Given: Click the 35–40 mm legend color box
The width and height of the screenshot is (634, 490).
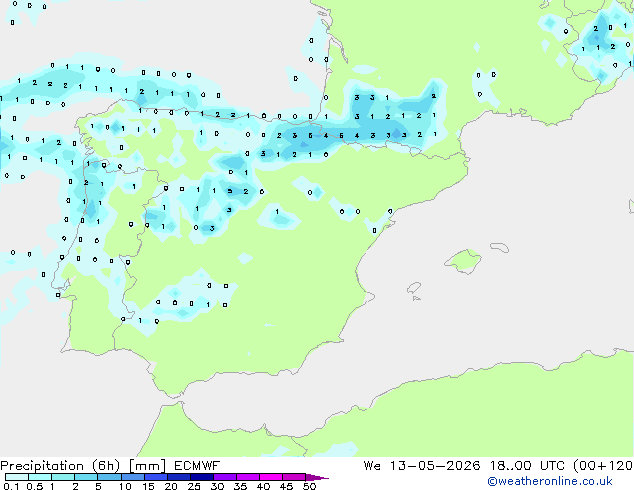Looking at the screenshot, I should point(248,477).
